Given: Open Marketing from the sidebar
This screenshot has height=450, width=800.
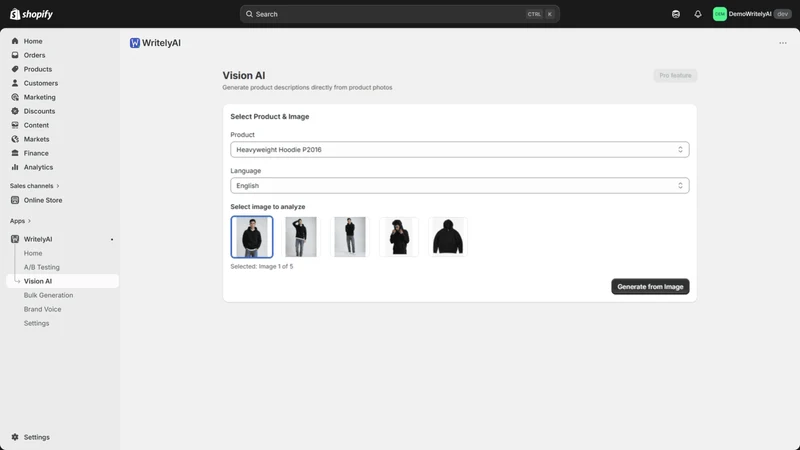Looking at the screenshot, I should point(40,97).
